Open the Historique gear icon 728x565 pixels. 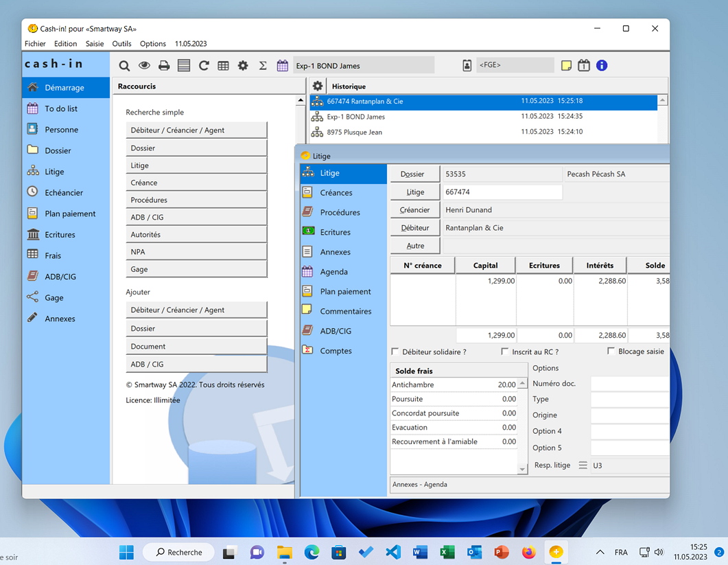(x=318, y=86)
